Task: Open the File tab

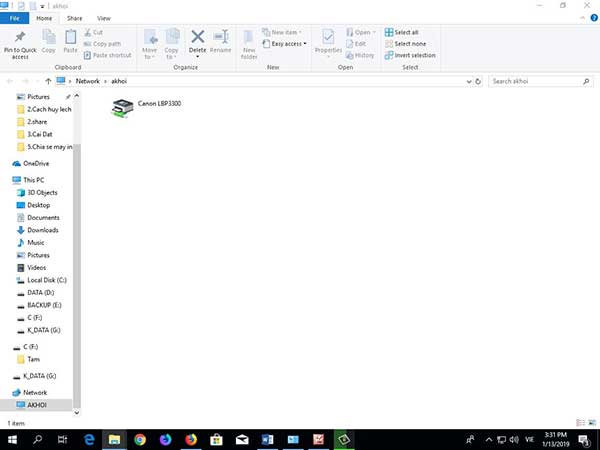Action: tap(15, 18)
